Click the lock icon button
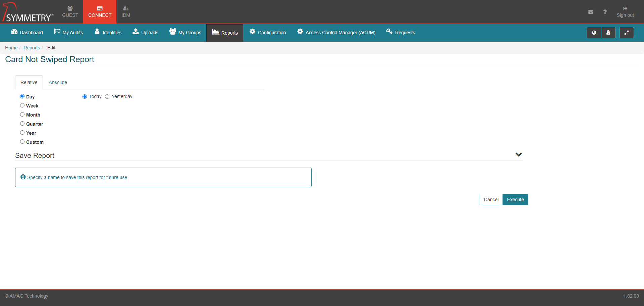The height and width of the screenshot is (306, 644). 608,33
